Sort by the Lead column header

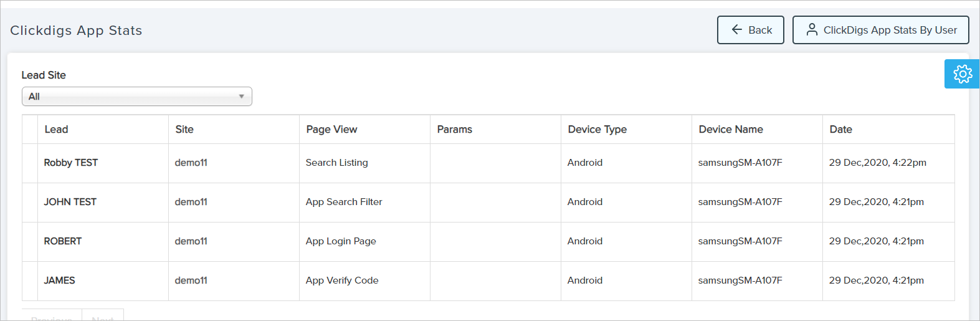(x=56, y=130)
